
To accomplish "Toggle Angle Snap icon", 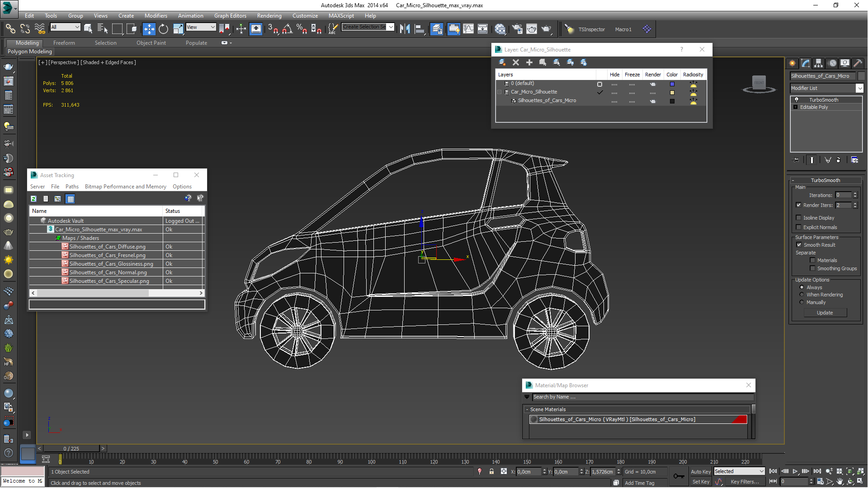I will click(287, 29).
